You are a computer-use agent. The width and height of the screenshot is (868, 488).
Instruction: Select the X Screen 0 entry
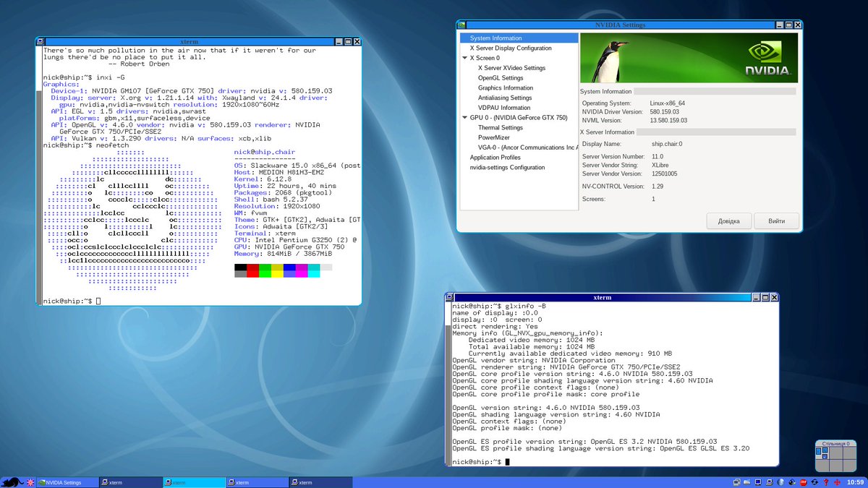click(x=485, y=58)
